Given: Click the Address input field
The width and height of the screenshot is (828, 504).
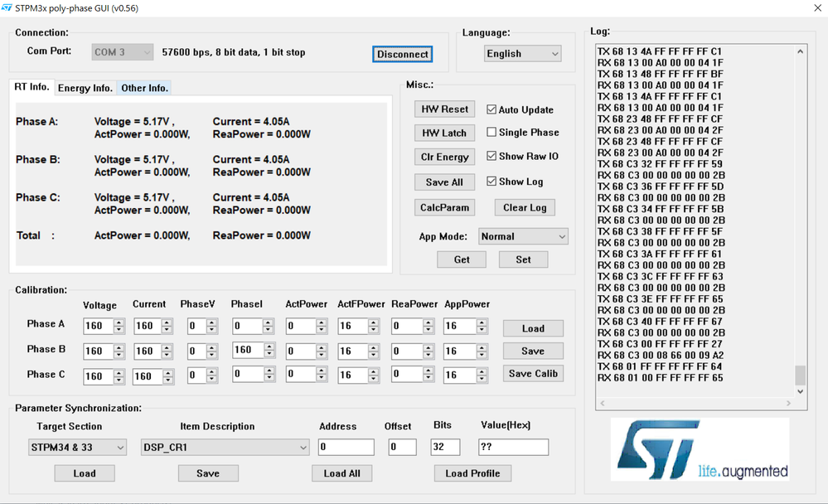Looking at the screenshot, I should pos(346,447).
